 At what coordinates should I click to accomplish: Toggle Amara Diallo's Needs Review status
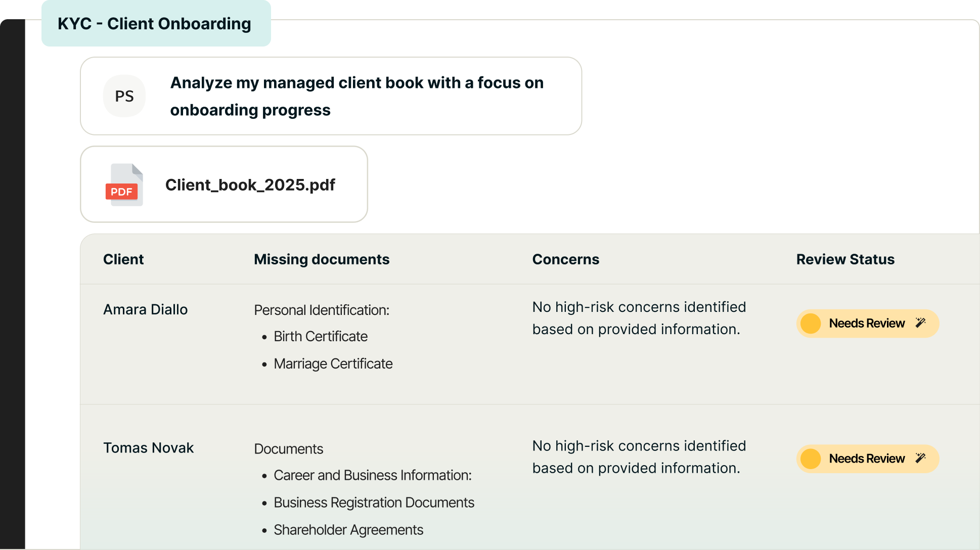pos(867,323)
